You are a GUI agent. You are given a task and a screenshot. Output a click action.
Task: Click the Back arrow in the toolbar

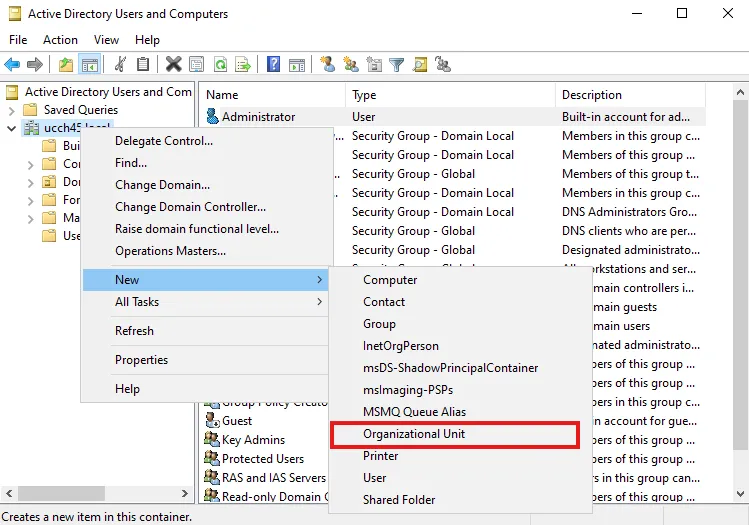point(12,64)
